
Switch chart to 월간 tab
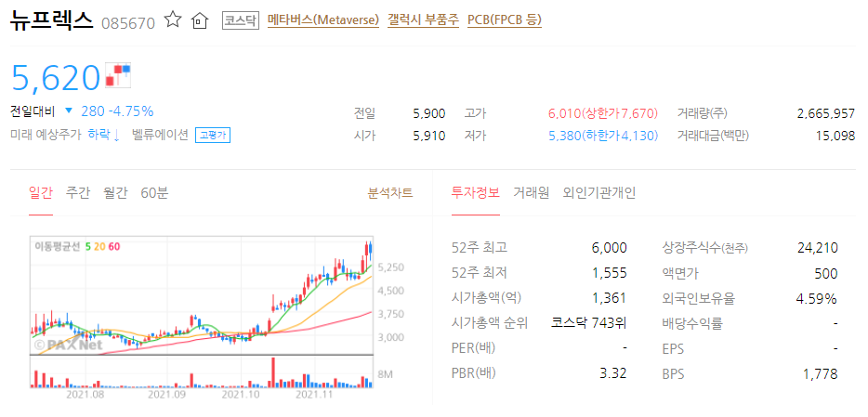[x=115, y=193]
